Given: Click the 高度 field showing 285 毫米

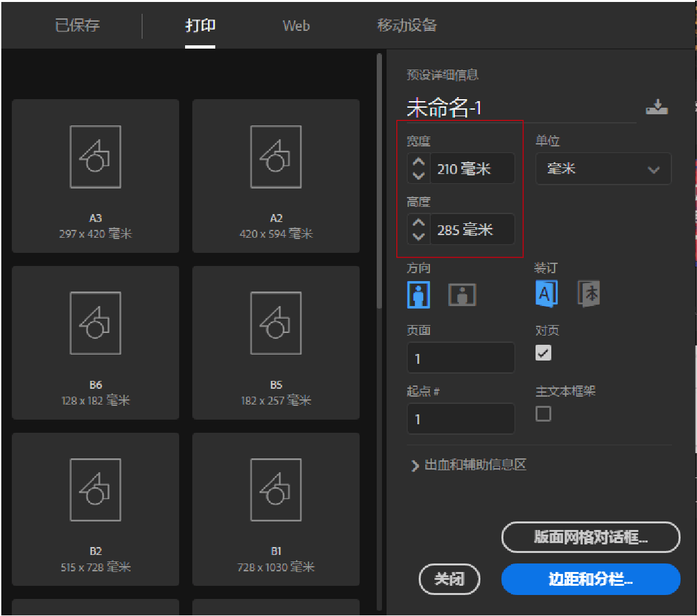Looking at the screenshot, I should click(472, 229).
